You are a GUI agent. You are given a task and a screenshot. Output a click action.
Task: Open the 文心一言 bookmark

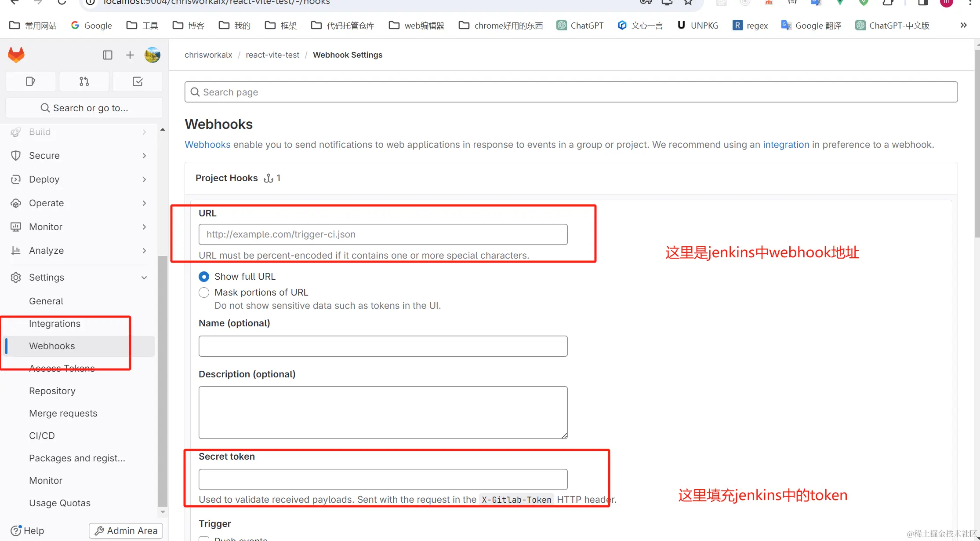pos(640,26)
